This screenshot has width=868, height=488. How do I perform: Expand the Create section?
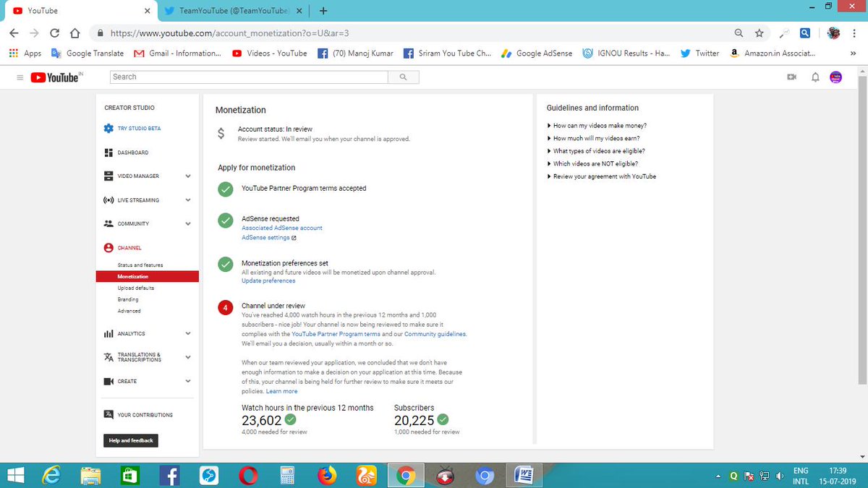pyautogui.click(x=188, y=381)
